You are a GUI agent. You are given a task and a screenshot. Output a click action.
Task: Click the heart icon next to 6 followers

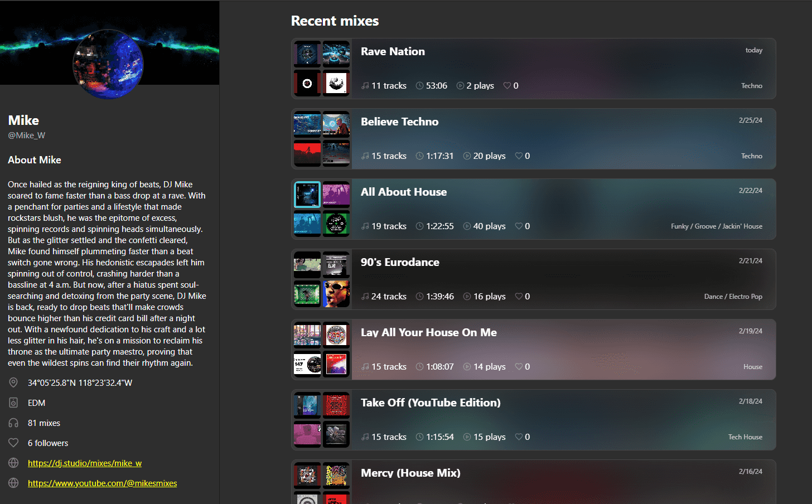click(x=13, y=443)
